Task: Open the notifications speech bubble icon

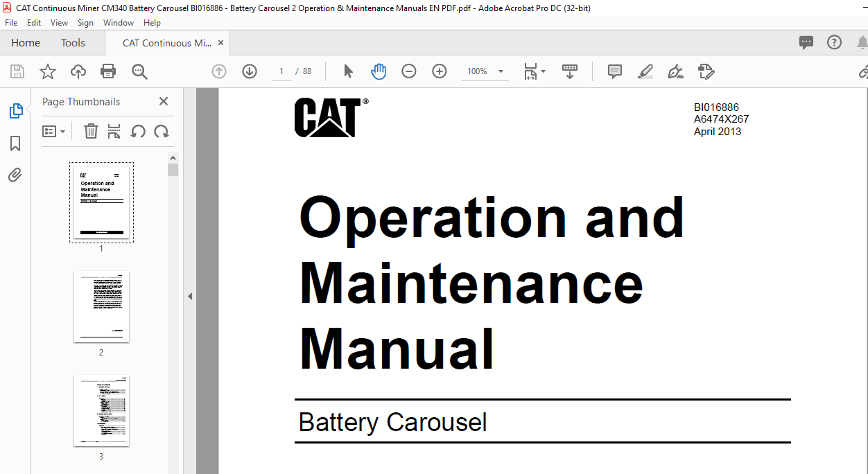Action: 806,43
